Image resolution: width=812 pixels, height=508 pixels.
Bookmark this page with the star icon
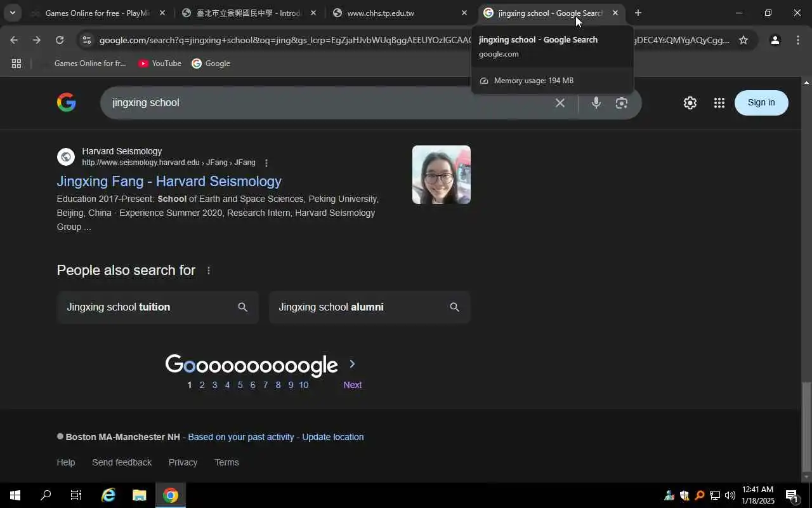743,40
